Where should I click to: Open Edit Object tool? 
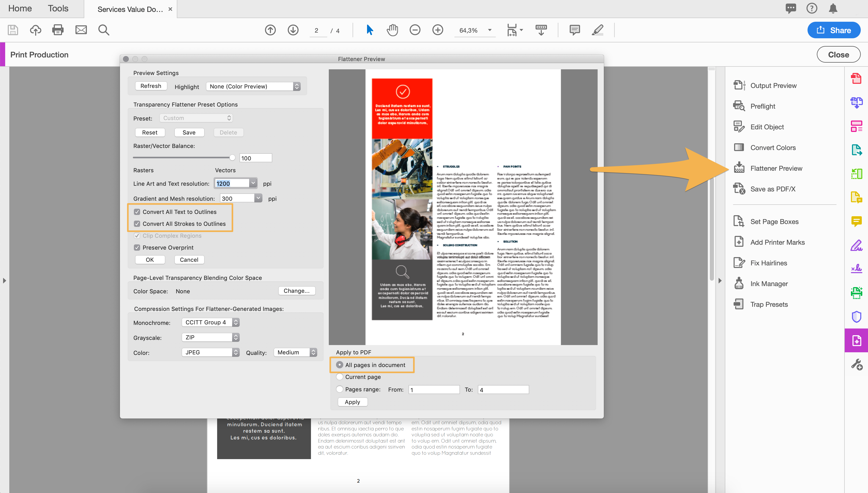coord(758,127)
